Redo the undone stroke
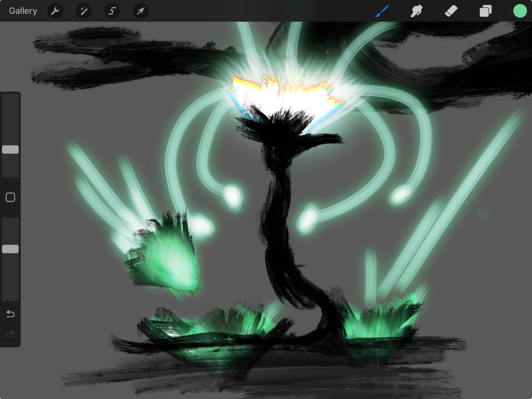 click(10, 334)
